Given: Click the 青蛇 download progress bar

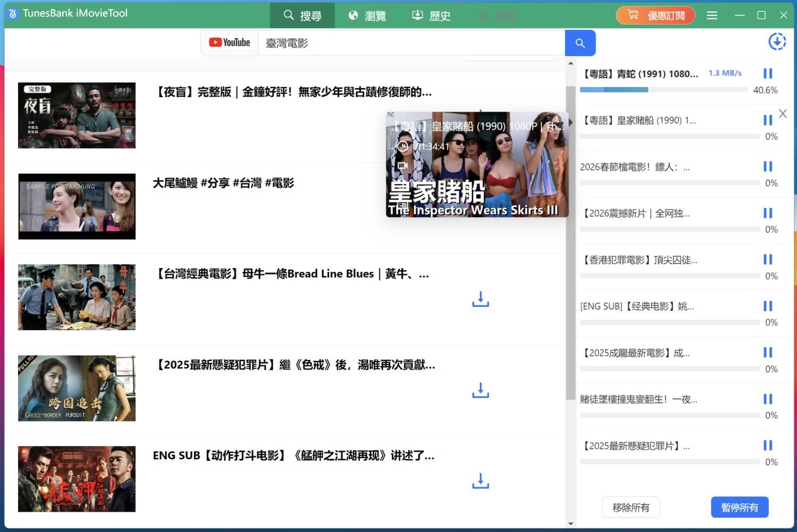Looking at the screenshot, I should 664,89.
